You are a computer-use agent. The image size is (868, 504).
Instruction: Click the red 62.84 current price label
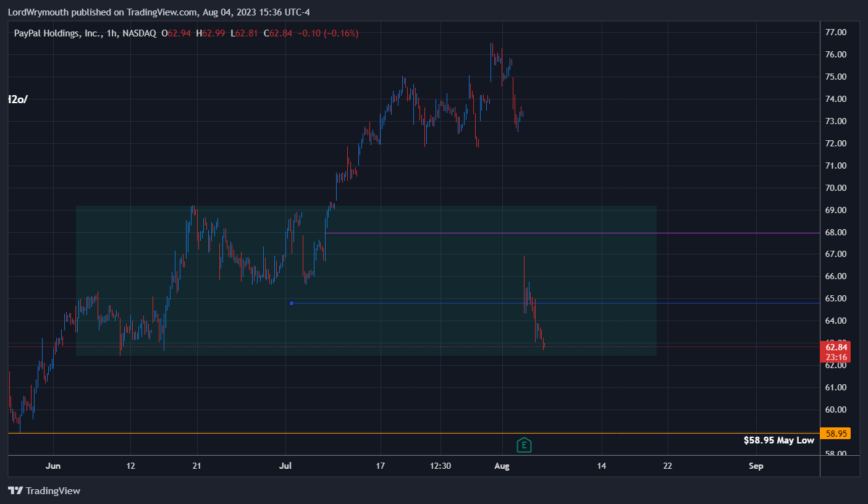tap(835, 347)
